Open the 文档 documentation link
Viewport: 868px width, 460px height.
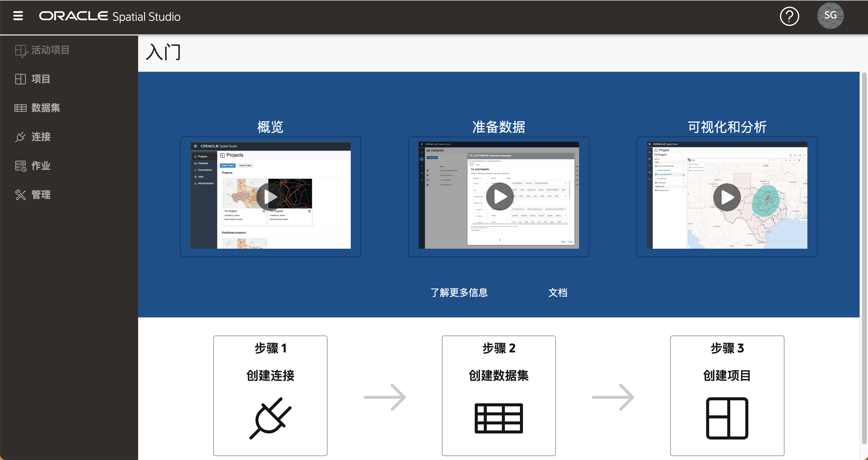558,293
